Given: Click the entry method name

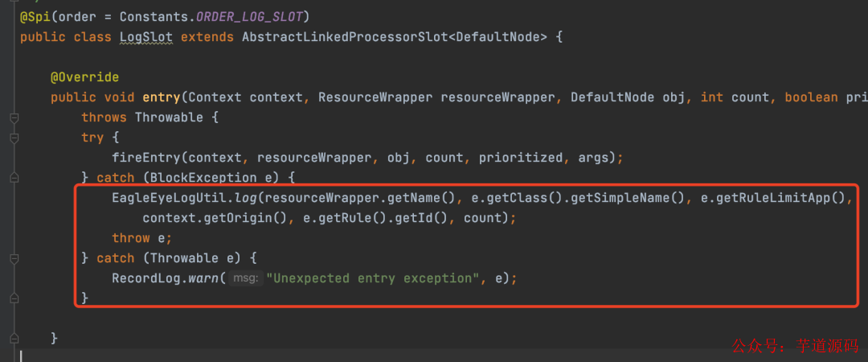Looking at the screenshot, I should pyautogui.click(x=161, y=97).
